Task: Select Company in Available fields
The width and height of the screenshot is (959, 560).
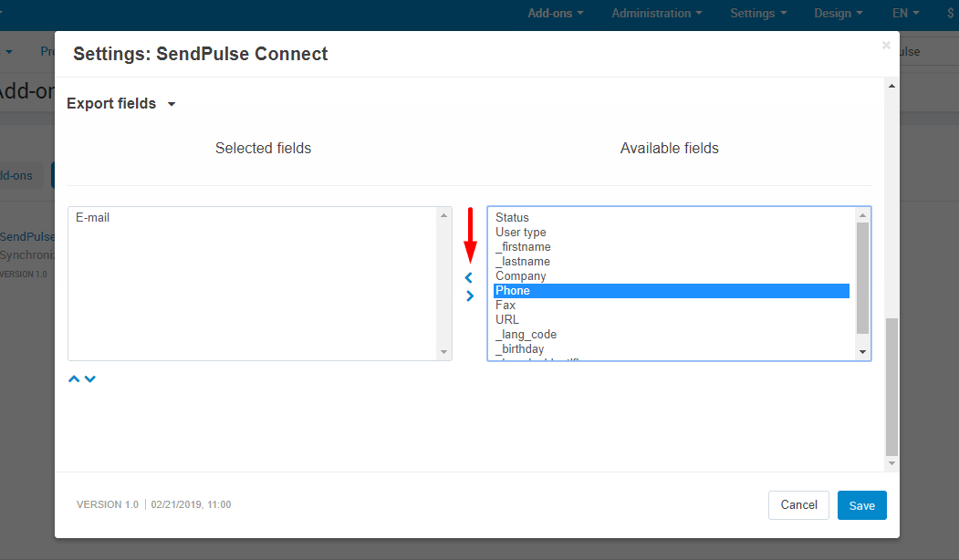Action: tap(672, 276)
